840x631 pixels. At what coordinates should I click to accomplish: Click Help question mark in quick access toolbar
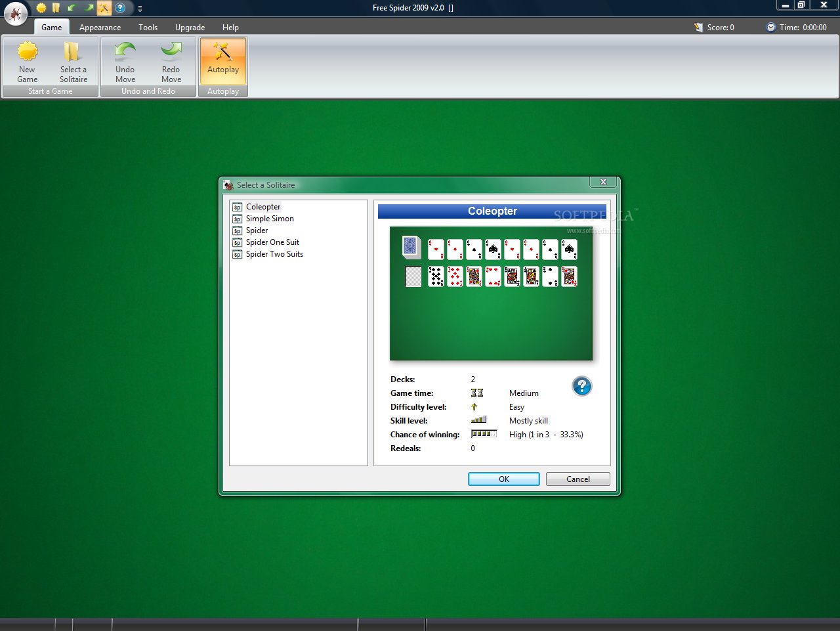point(120,8)
